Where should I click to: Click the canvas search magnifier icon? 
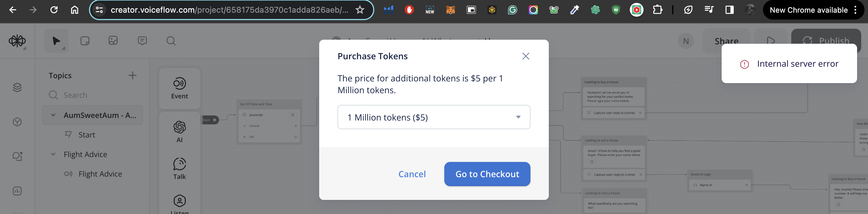click(x=171, y=41)
